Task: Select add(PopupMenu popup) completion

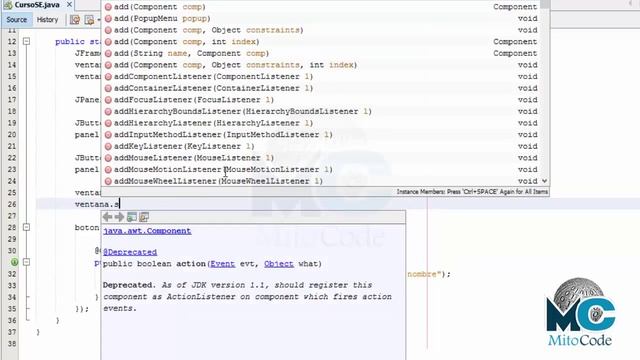Action: tap(322, 18)
